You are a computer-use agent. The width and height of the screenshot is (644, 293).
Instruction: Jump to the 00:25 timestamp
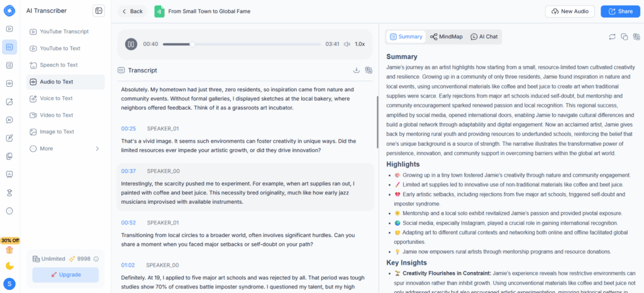(128, 128)
